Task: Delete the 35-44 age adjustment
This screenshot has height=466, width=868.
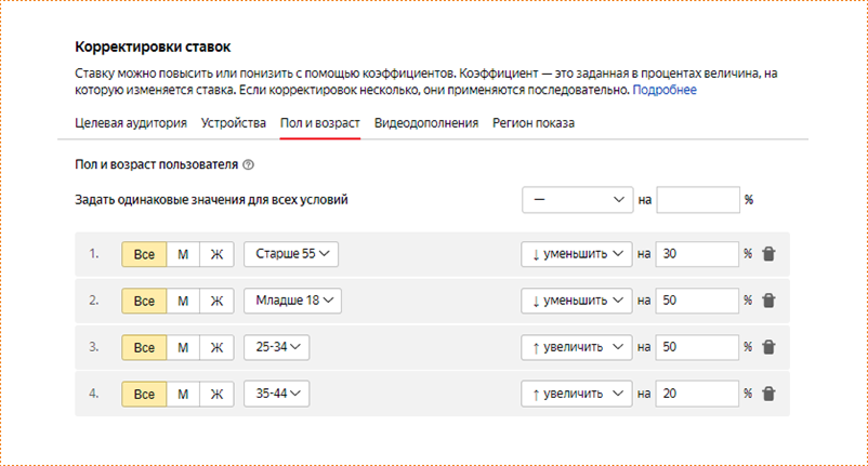Action: pyautogui.click(x=768, y=394)
